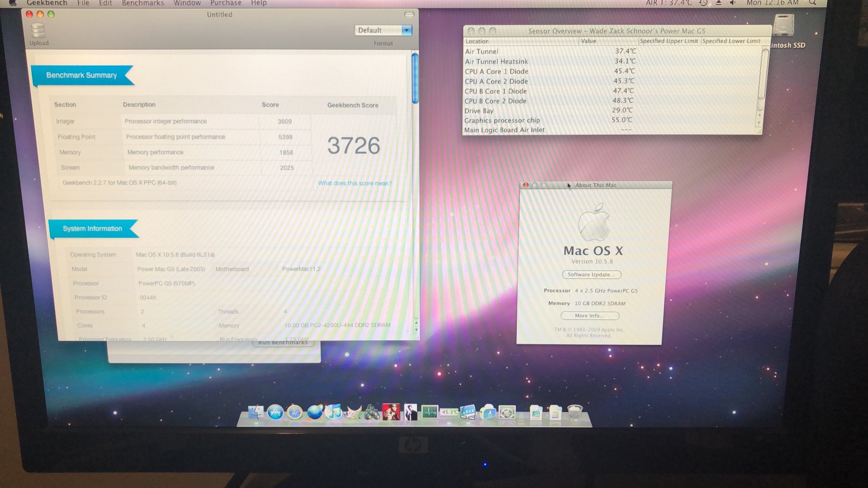Click the 3726 Geekbench score
Viewport: 868px width, 488px height.
tap(354, 146)
